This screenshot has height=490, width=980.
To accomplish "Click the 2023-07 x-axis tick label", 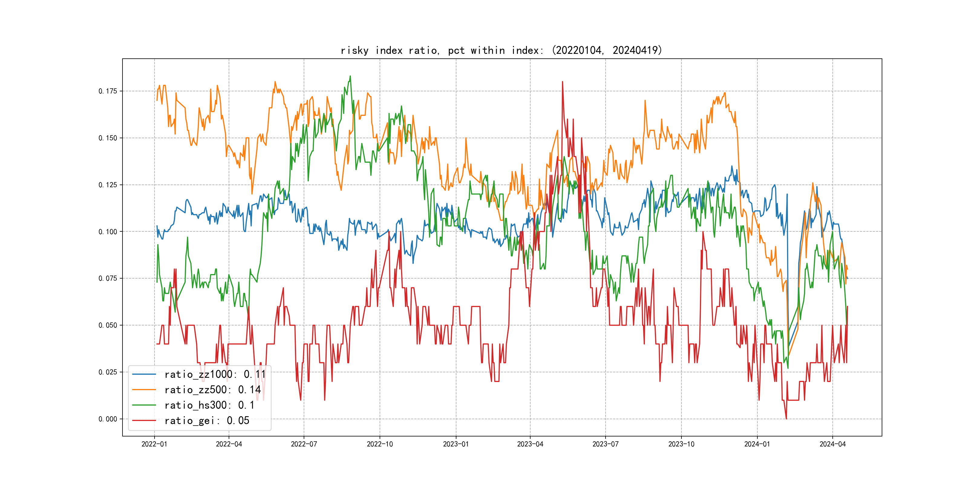I will tap(605, 444).
